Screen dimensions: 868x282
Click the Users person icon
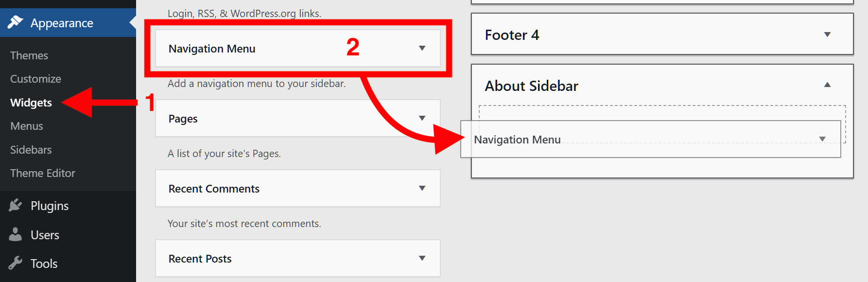tap(16, 234)
